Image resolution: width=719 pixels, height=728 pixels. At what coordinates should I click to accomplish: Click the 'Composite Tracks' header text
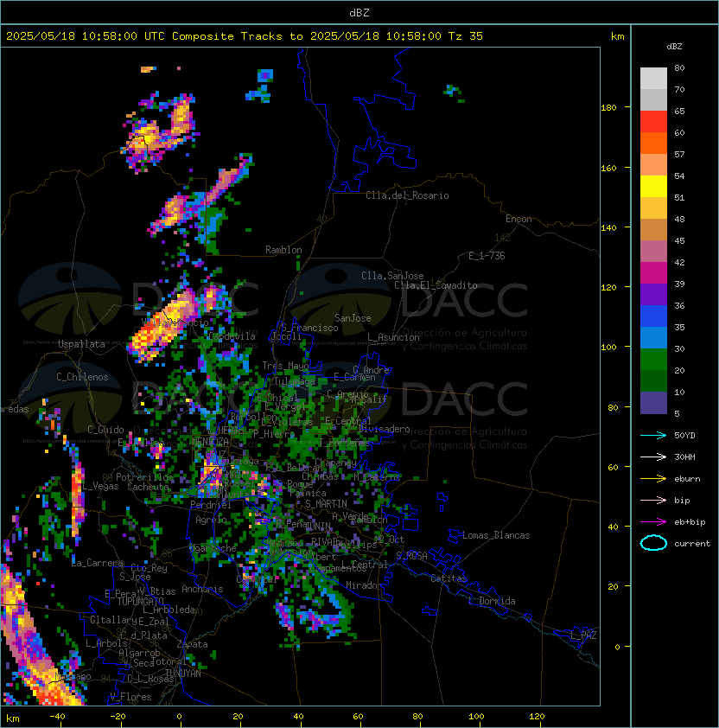[227, 36]
